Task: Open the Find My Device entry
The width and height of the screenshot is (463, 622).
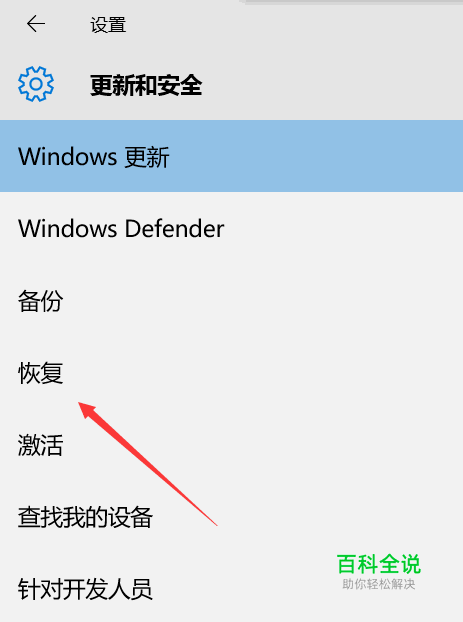Action: point(231,517)
